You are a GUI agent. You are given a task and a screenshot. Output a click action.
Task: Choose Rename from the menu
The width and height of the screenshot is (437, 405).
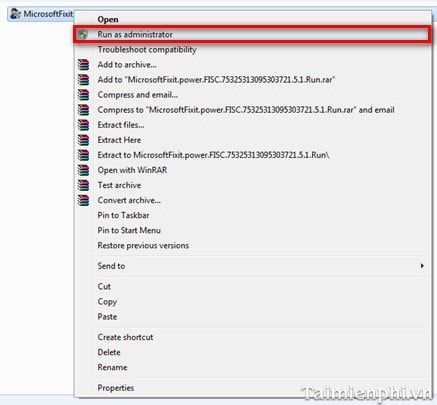coord(112,367)
